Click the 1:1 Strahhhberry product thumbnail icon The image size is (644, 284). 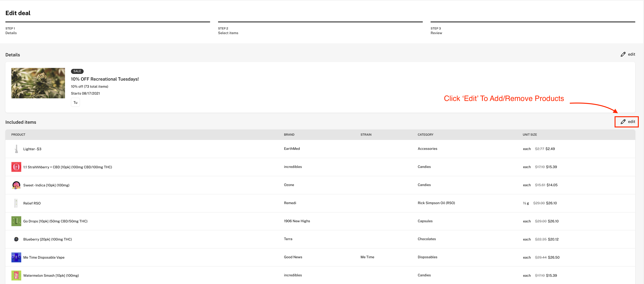(16, 167)
